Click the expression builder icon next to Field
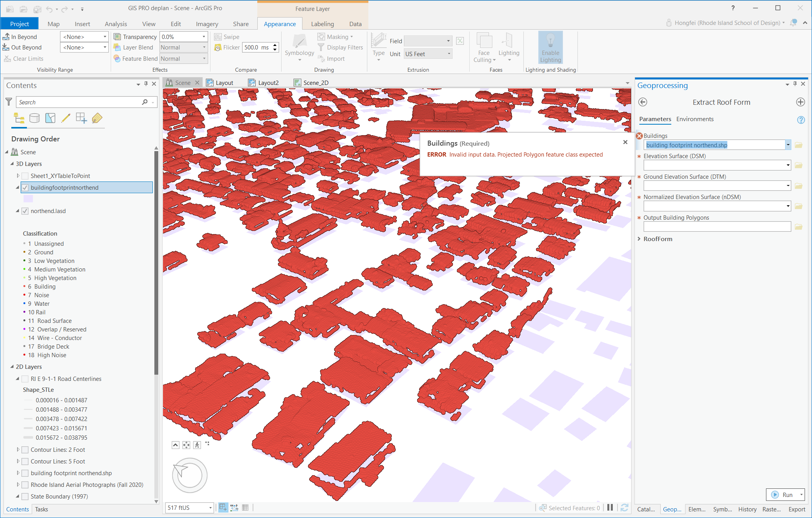812x518 pixels. 460,41
